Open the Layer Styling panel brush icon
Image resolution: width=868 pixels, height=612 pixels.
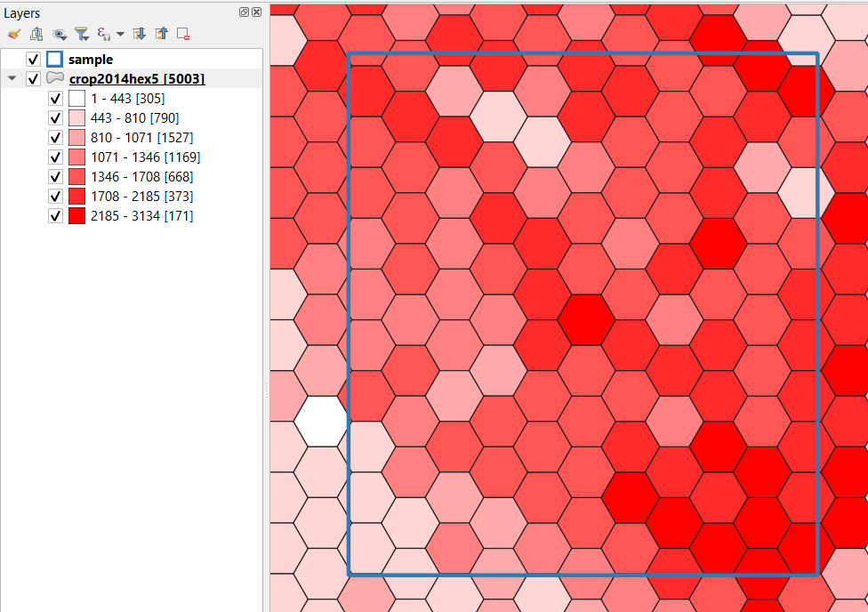coord(13,34)
